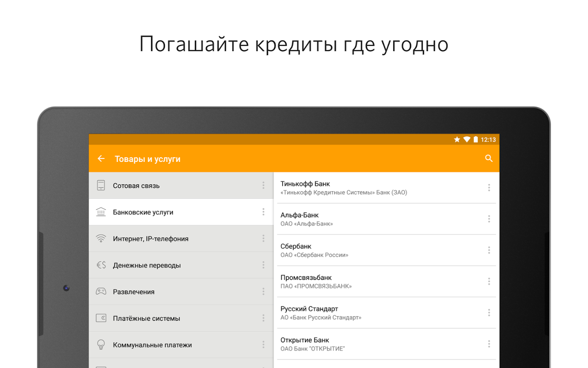Select the Банковские услуги category
The width and height of the screenshot is (588, 368).
click(x=181, y=212)
